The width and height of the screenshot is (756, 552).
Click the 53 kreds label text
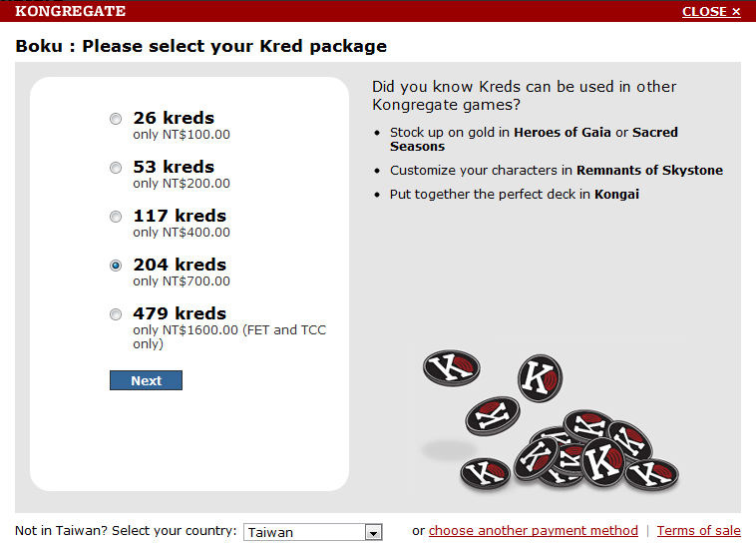pyautogui.click(x=174, y=167)
